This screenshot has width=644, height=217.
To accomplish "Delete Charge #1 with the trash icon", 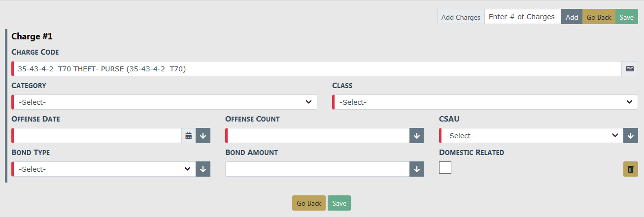I will pyautogui.click(x=631, y=169).
